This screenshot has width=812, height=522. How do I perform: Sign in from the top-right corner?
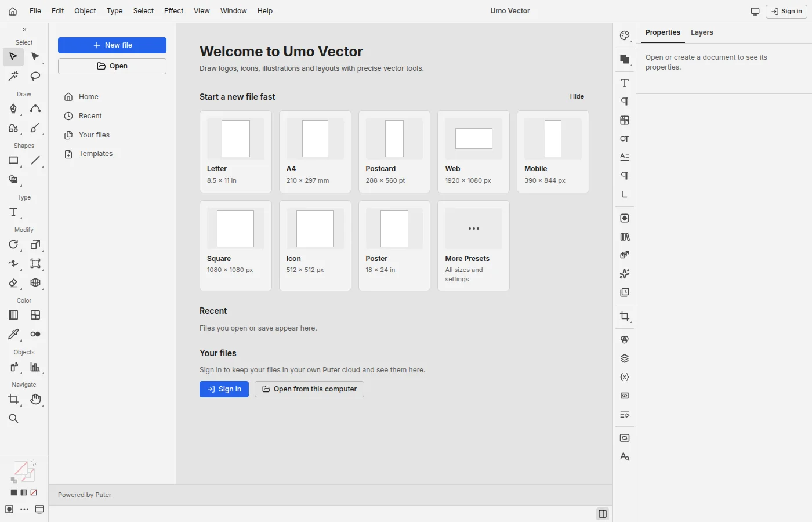[786, 11]
